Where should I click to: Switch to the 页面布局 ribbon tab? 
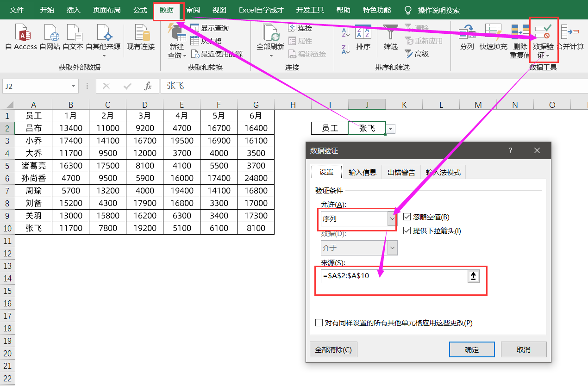(x=106, y=10)
